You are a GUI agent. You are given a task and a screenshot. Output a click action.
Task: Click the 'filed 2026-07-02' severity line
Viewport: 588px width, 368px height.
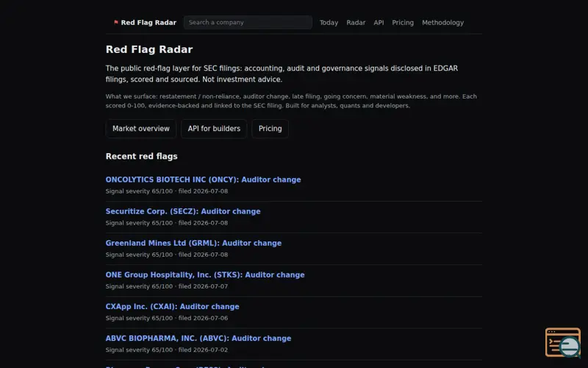coord(167,350)
